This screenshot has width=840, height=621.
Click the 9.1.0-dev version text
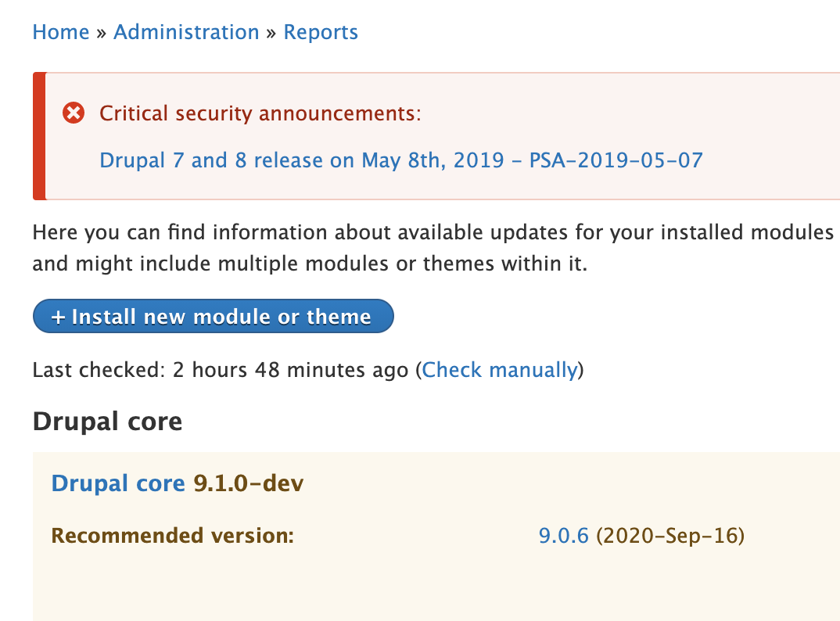pos(249,483)
